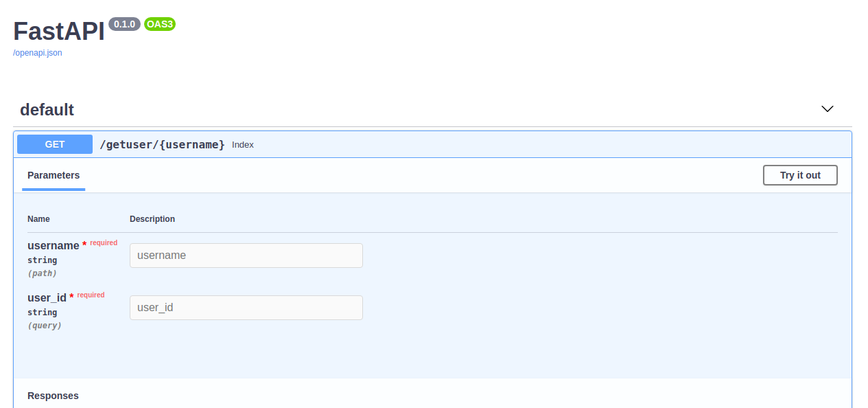
Task: Click the Index operation summary text
Action: tap(243, 145)
